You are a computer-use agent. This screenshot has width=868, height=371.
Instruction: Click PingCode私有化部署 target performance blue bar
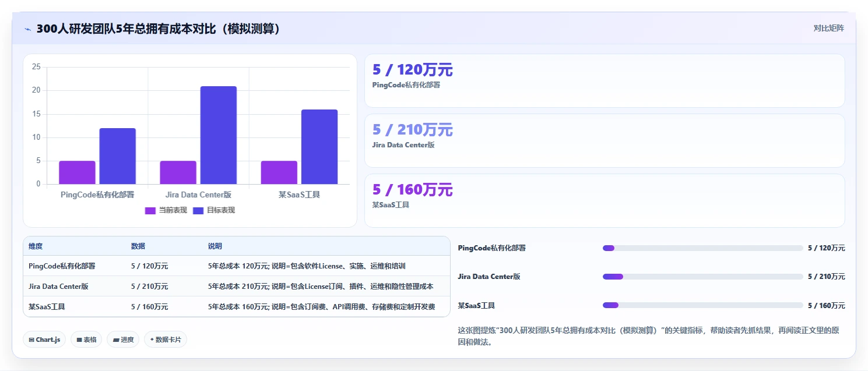pyautogui.click(x=117, y=156)
